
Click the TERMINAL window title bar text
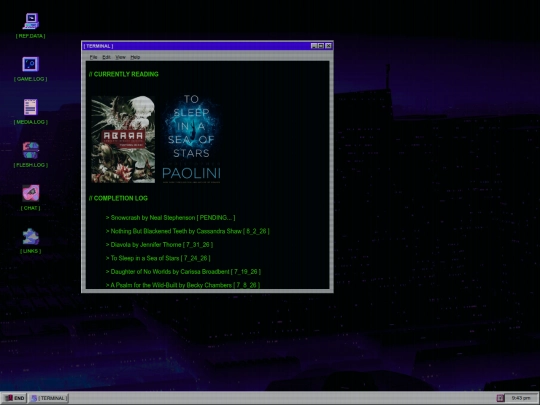98,46
